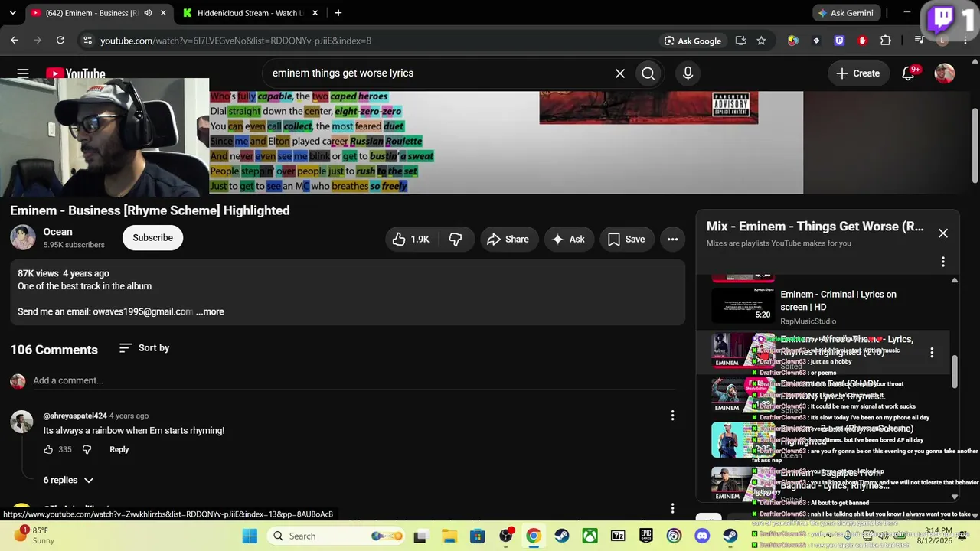980x551 pixels.
Task: Open File Explorer from the taskbar
Action: click(x=449, y=536)
